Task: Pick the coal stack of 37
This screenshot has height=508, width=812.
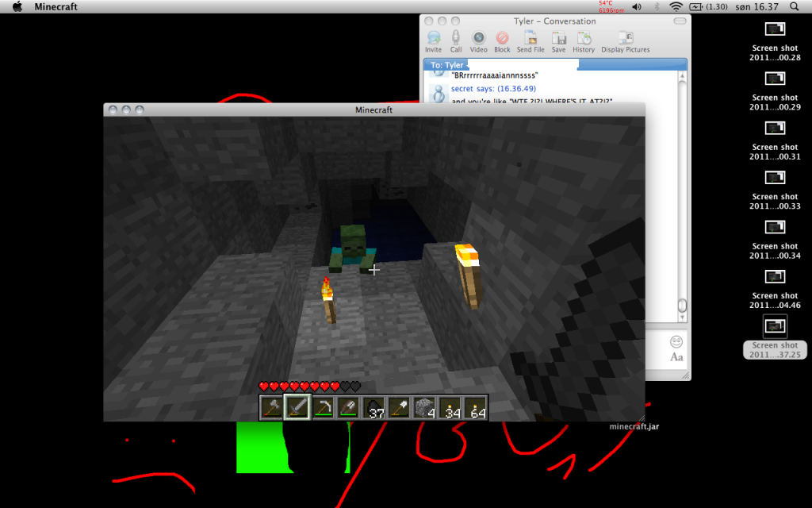Action: pos(373,408)
